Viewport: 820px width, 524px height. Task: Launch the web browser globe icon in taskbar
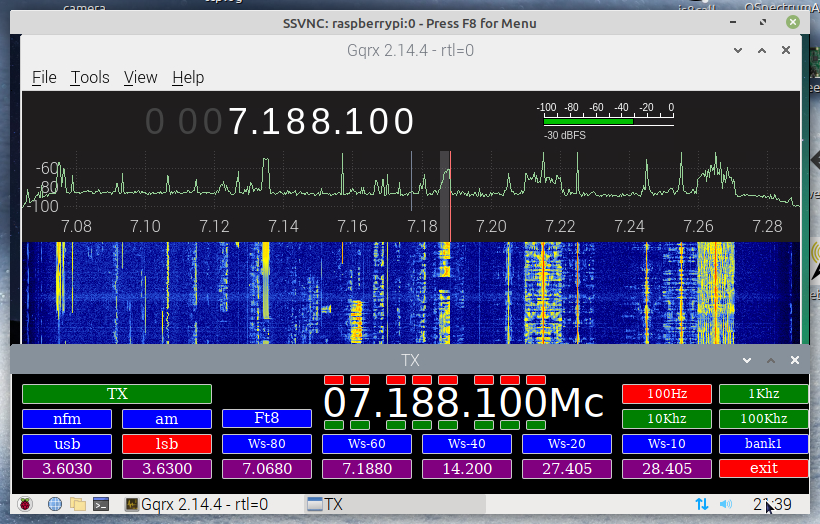[x=54, y=504]
